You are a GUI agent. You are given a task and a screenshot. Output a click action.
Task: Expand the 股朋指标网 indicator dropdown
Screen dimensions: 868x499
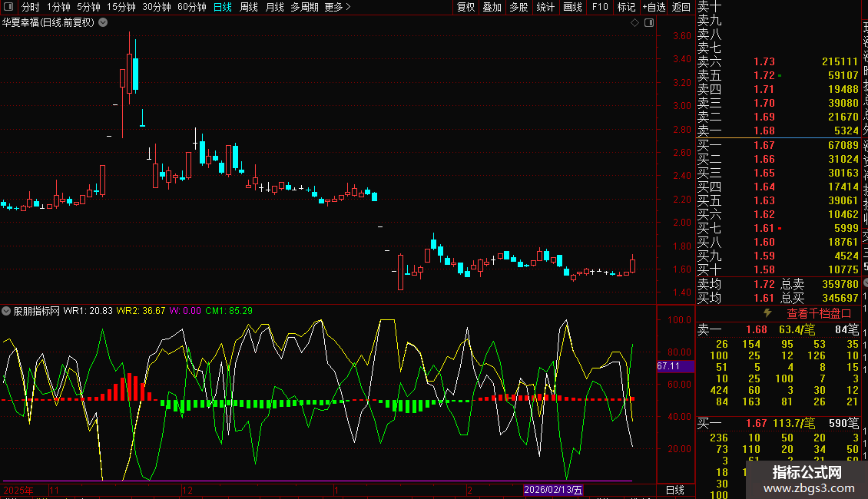pyautogui.click(x=7, y=311)
